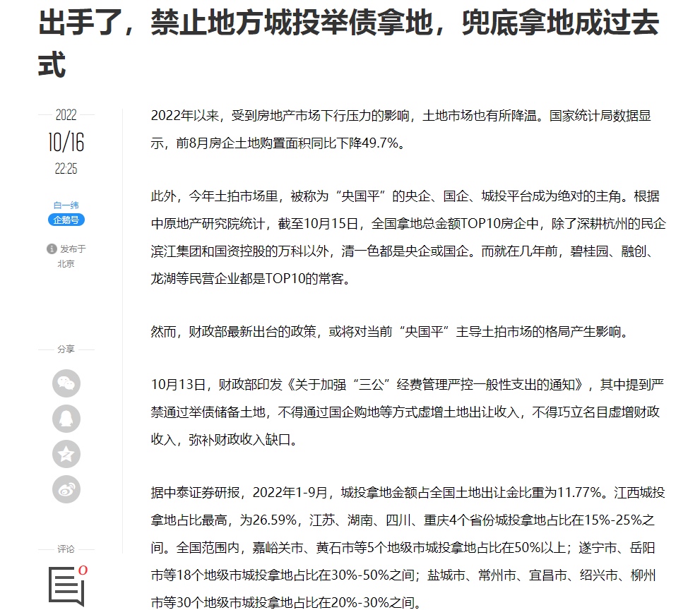700x610 pixels.
Task: Share to Qzone star icon
Action: pos(66,454)
